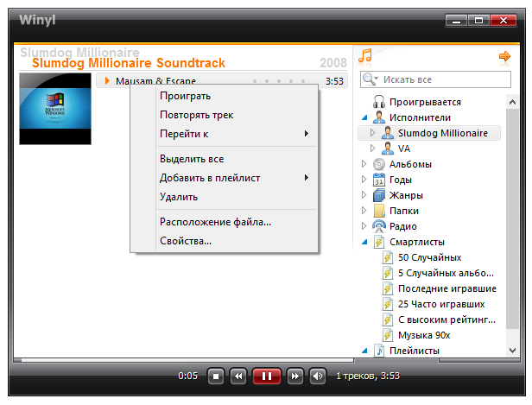Open the search magnifier dropdown
This screenshot has width=532, height=405.
pos(370,79)
